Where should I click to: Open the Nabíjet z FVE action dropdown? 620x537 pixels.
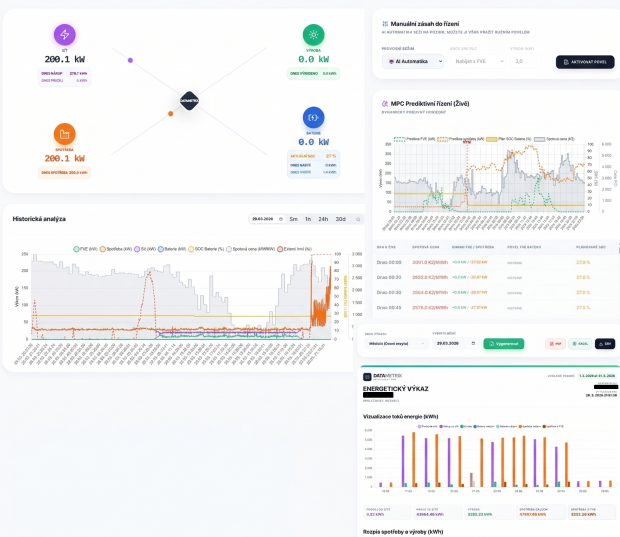[478, 61]
